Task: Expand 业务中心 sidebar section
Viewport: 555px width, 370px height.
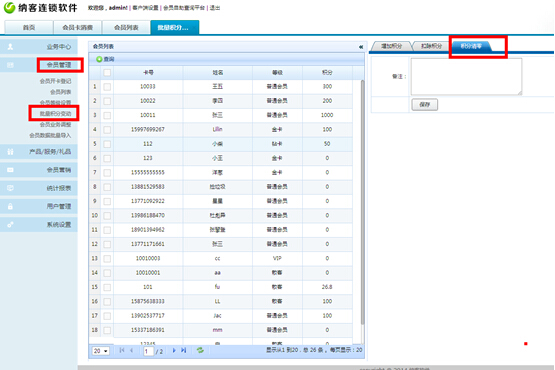Action: (x=39, y=46)
